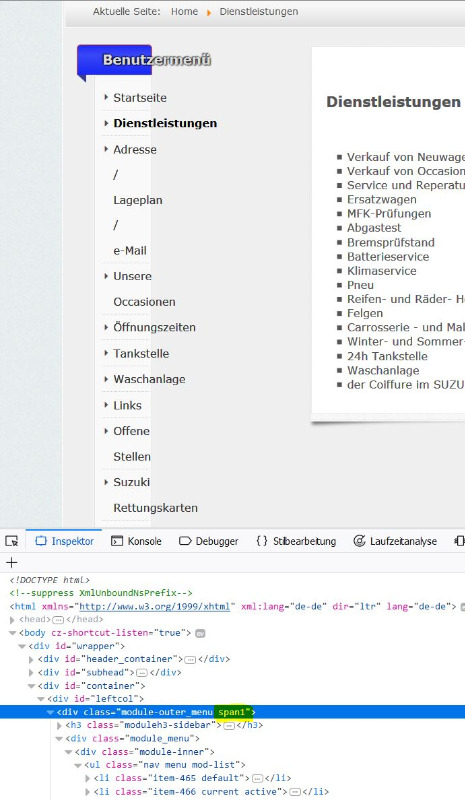The width and height of the screenshot is (465, 800).
Task: Expand the li item-466 current active node
Action: [88, 792]
